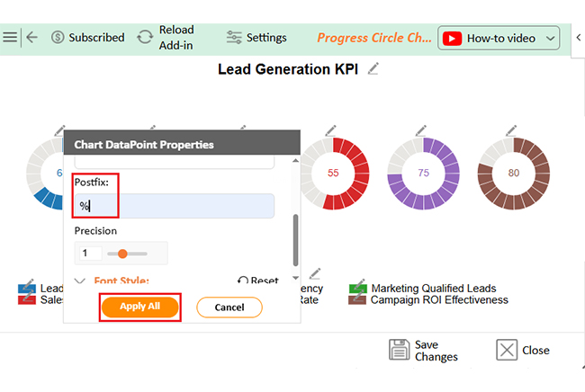Image resolution: width=585 pixels, height=392 pixels.
Task: Open the How-to video link
Action: (x=490, y=38)
